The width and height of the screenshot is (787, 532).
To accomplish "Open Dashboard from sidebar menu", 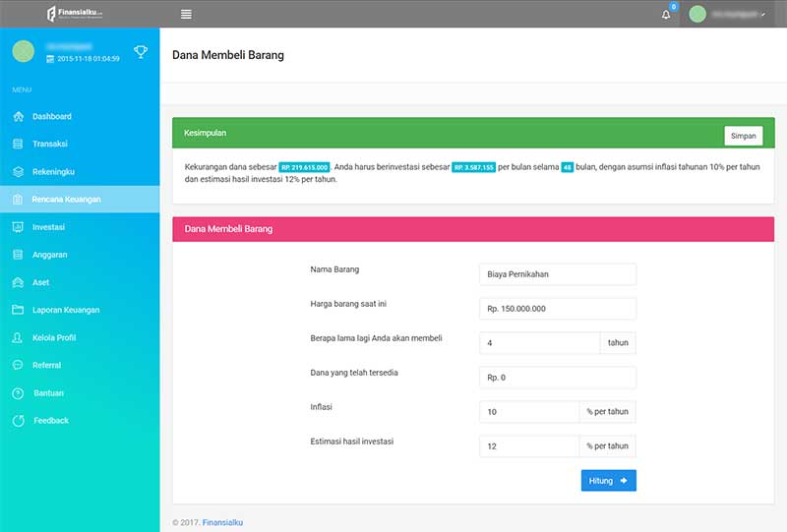I will (x=51, y=116).
